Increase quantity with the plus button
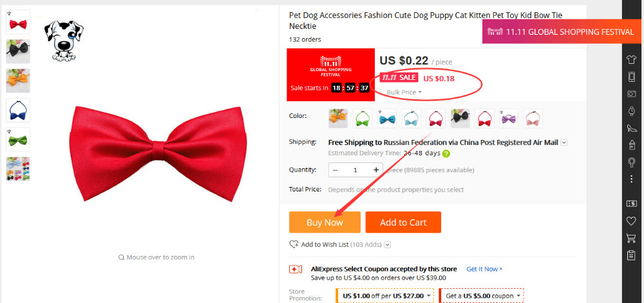 tap(376, 170)
